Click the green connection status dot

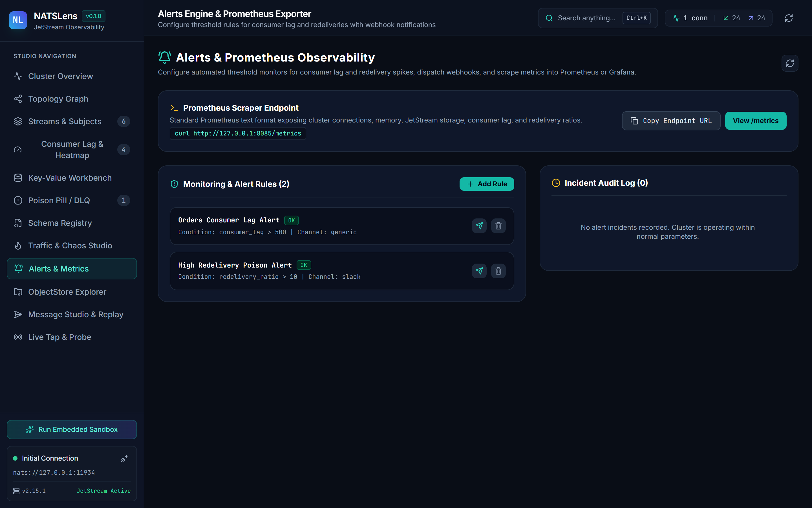[15, 458]
